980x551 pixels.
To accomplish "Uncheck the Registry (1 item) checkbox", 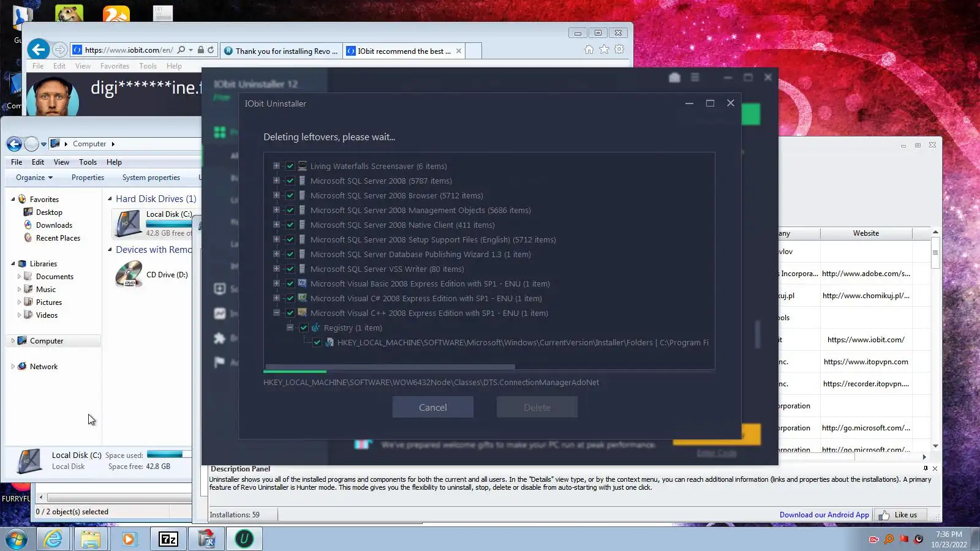I will point(304,328).
